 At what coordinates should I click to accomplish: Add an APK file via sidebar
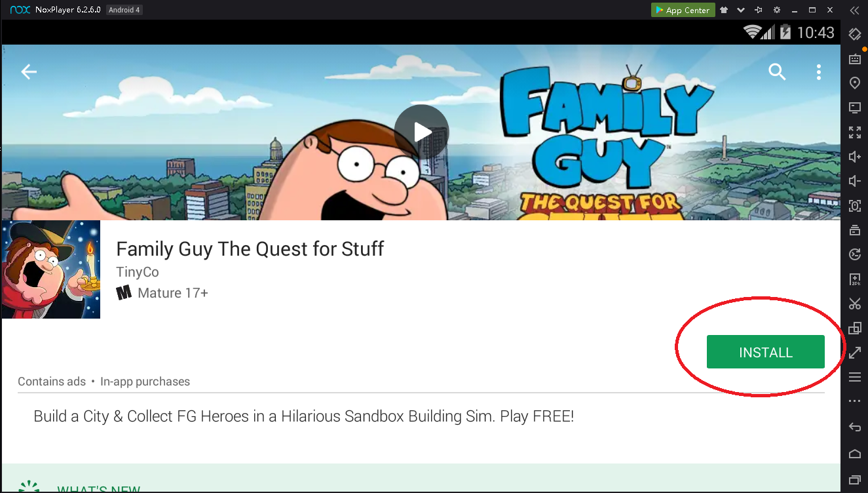point(855,279)
